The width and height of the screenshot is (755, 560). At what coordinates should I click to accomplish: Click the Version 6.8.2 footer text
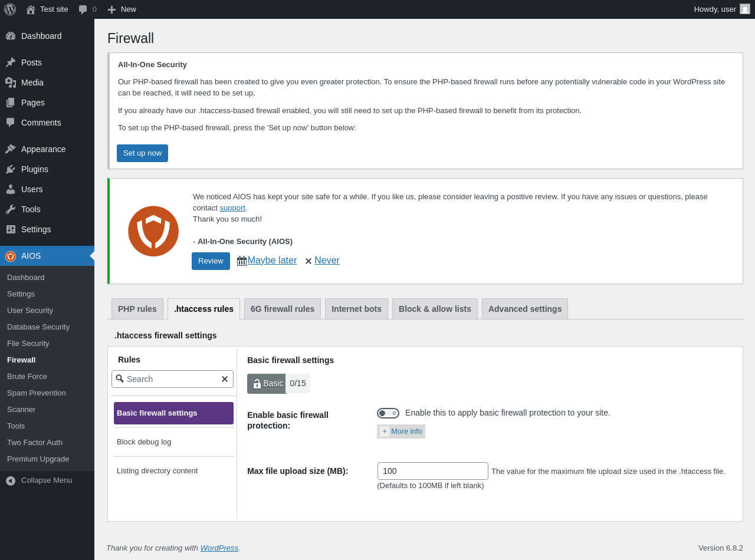click(721, 548)
